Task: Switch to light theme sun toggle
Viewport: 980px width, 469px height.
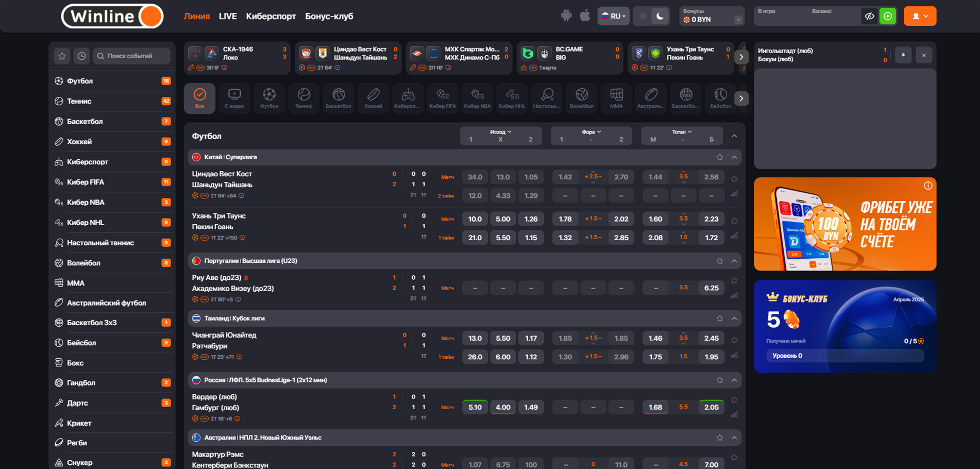Action: (x=643, y=16)
